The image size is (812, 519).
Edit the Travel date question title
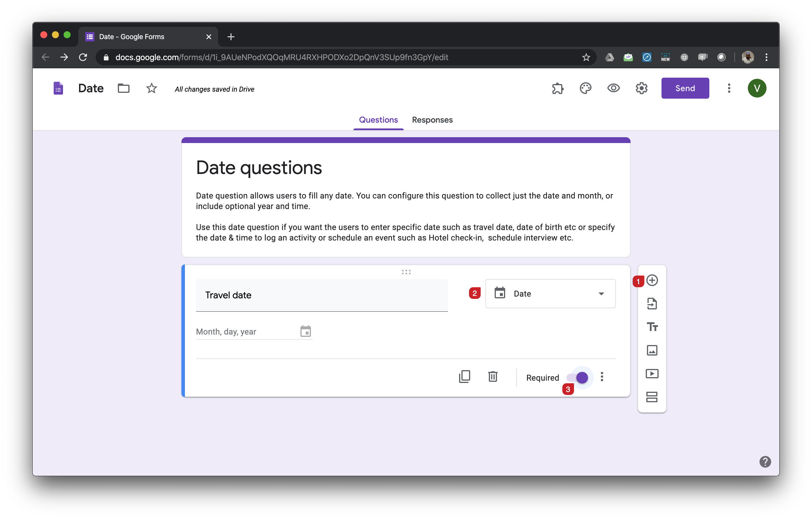click(321, 295)
